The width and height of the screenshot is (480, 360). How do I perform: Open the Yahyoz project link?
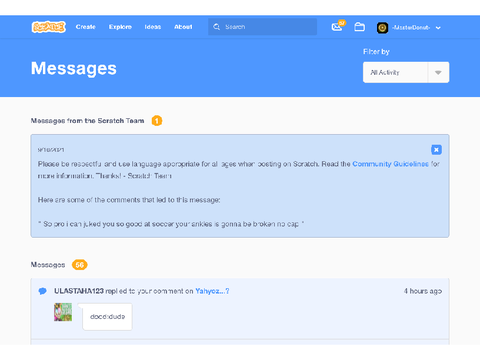pos(212,291)
